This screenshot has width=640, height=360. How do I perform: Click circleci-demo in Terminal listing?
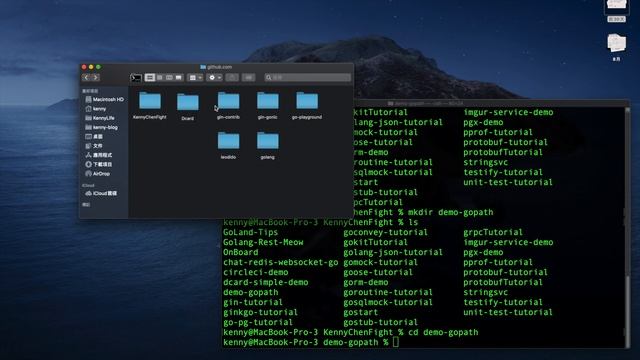coord(256,272)
